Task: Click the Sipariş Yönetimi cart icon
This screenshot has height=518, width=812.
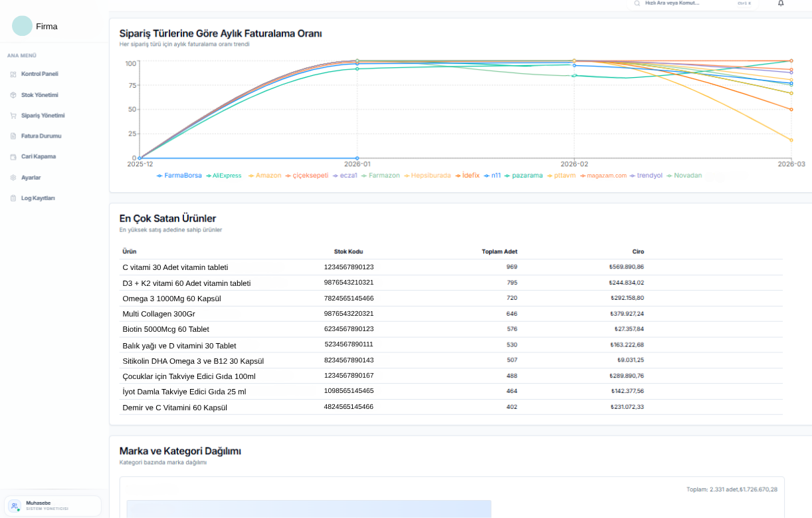Action: click(13, 116)
